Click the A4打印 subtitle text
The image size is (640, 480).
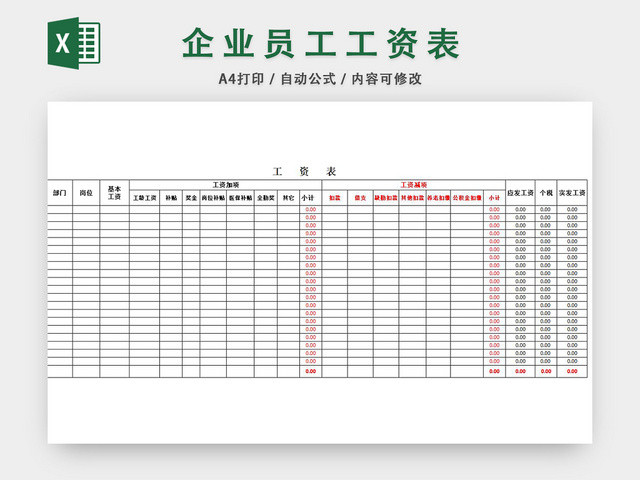[241, 79]
